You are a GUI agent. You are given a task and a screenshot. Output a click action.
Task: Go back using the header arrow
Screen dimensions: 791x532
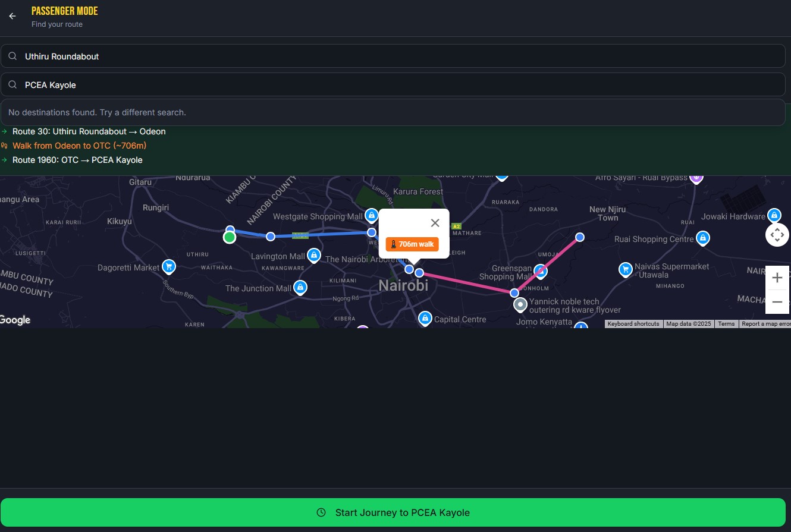[12, 16]
